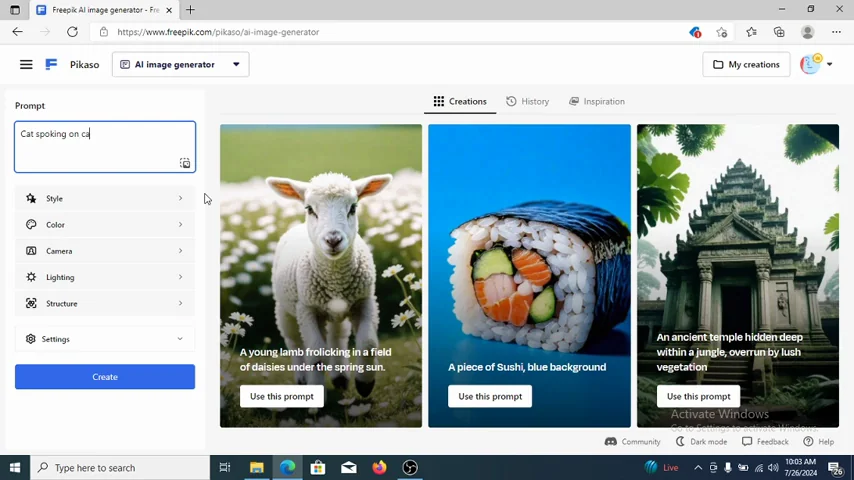Open the volume control in tray

[773, 467]
